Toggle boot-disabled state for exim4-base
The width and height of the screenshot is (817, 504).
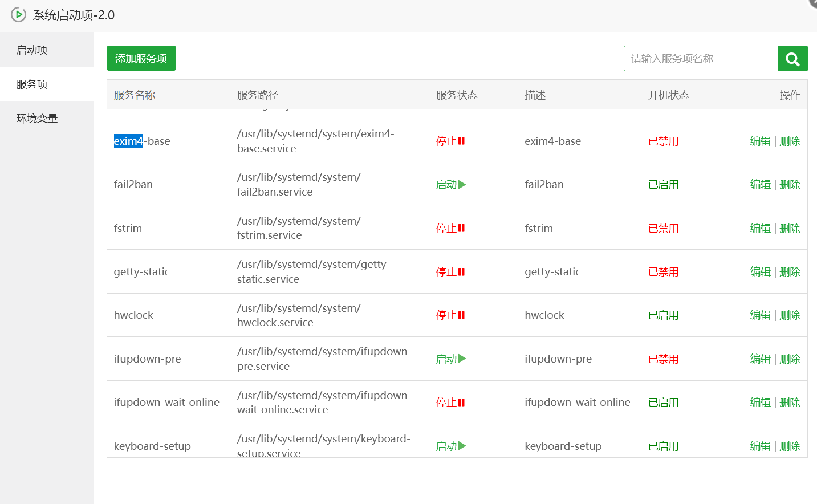(663, 141)
